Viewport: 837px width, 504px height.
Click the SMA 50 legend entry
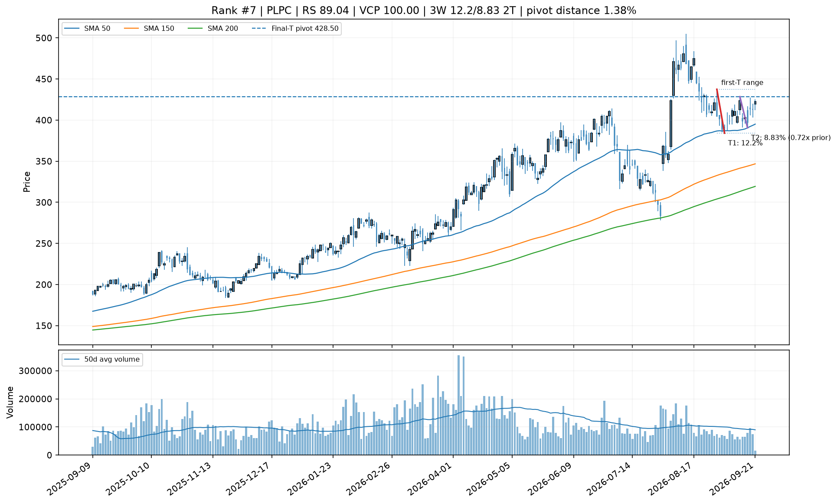coord(87,29)
